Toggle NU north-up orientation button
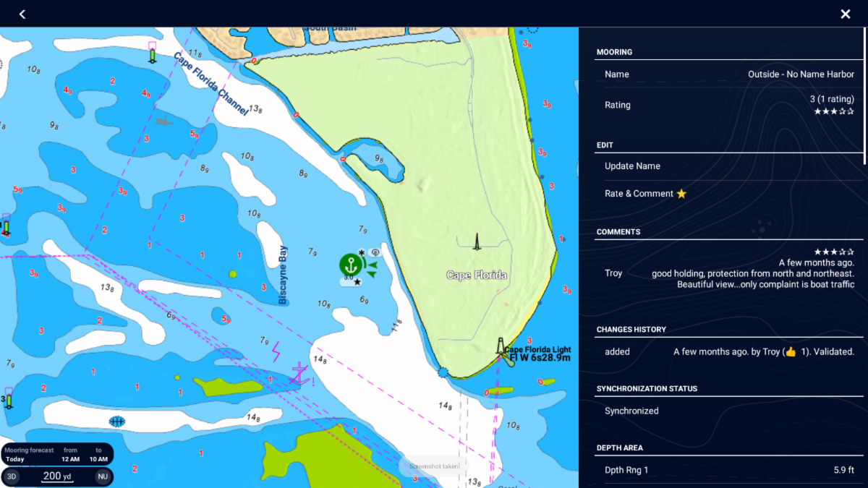 tap(103, 476)
